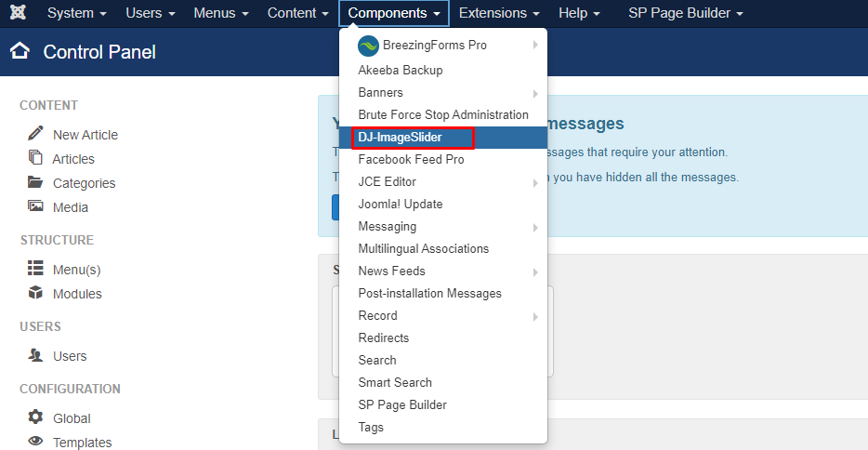Click the Media image icon
The height and width of the screenshot is (450, 868).
(x=35, y=205)
